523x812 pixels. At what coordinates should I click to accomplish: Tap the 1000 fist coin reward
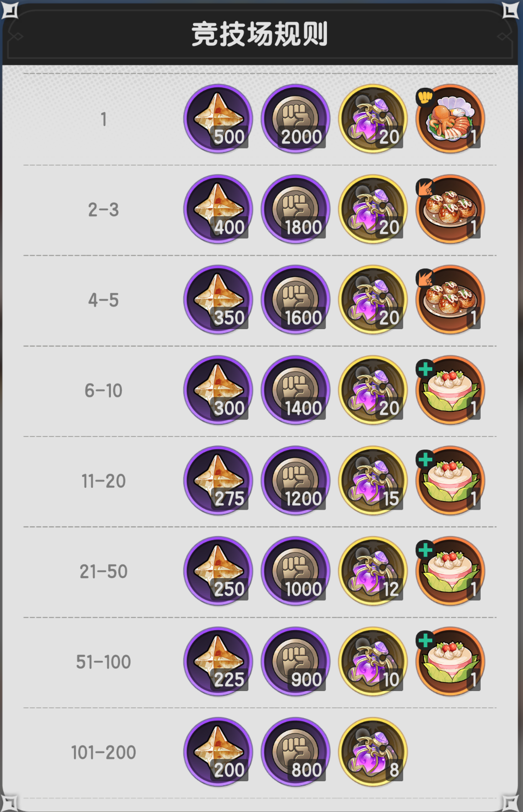coord(296,571)
